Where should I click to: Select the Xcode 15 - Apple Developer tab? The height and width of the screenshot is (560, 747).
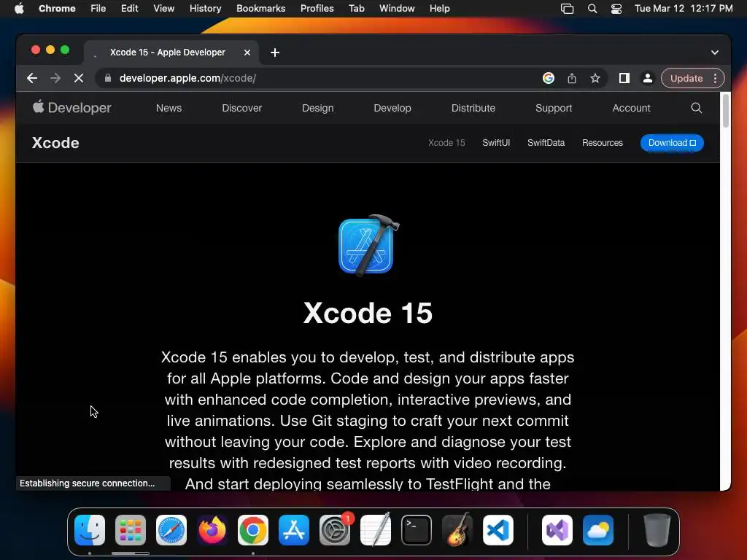pos(171,52)
